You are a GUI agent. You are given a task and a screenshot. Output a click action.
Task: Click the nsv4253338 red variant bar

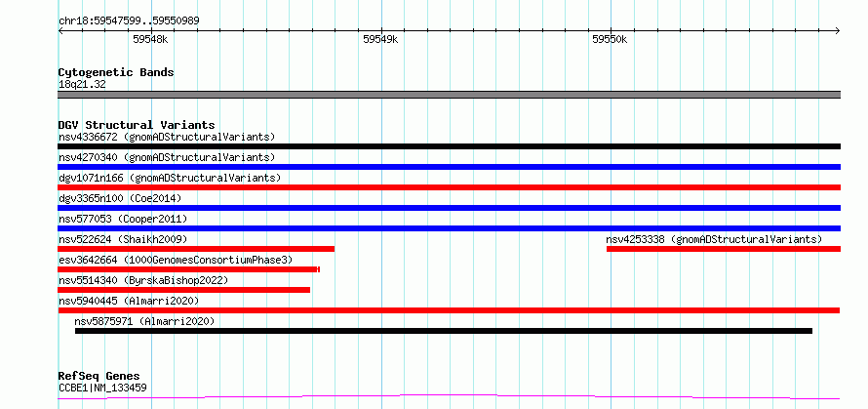[724, 249]
